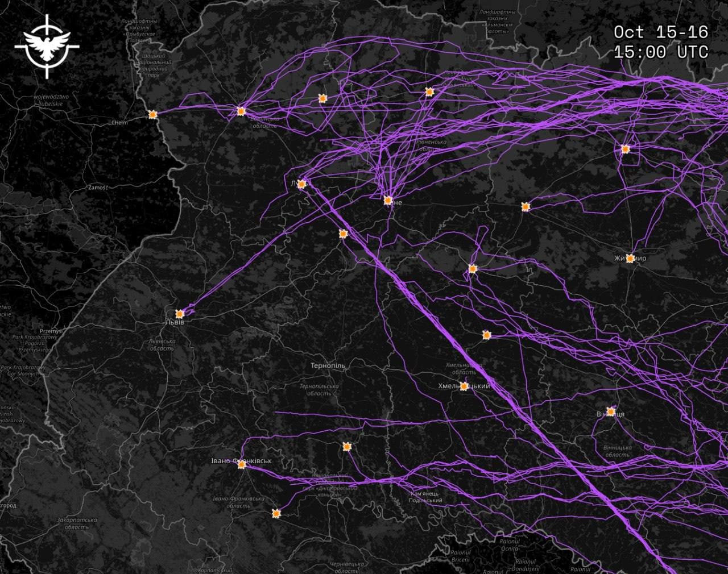
Task: Select the explosion marker on Івано-Франківськ
Action: 241,464
